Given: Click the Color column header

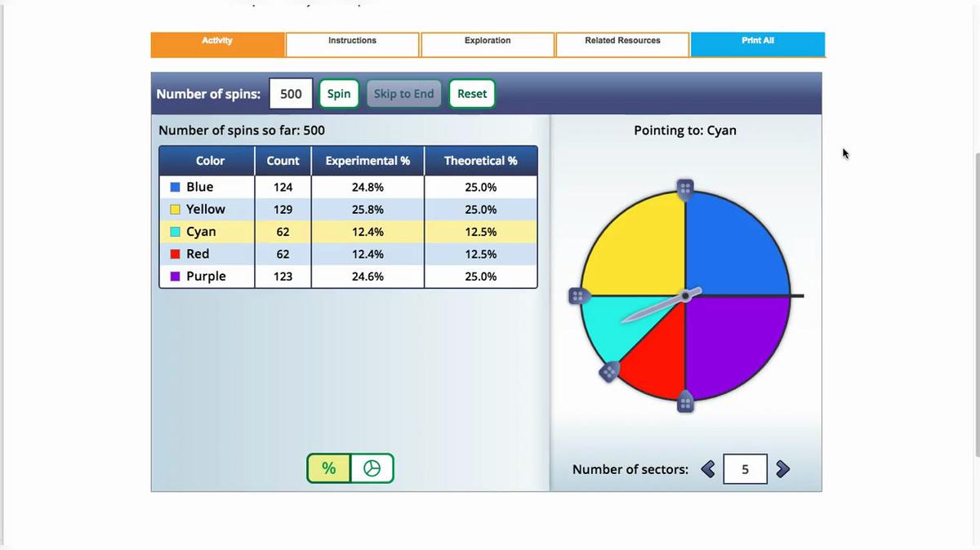Looking at the screenshot, I should pos(210,161).
